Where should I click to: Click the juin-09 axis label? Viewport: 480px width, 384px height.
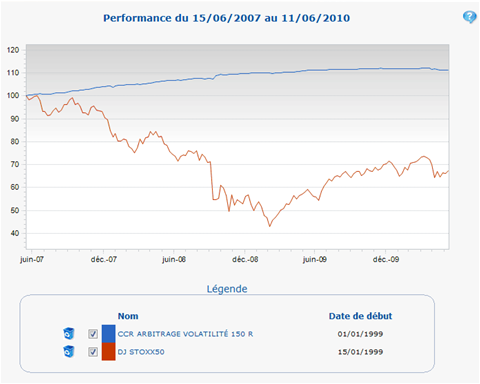point(315,259)
